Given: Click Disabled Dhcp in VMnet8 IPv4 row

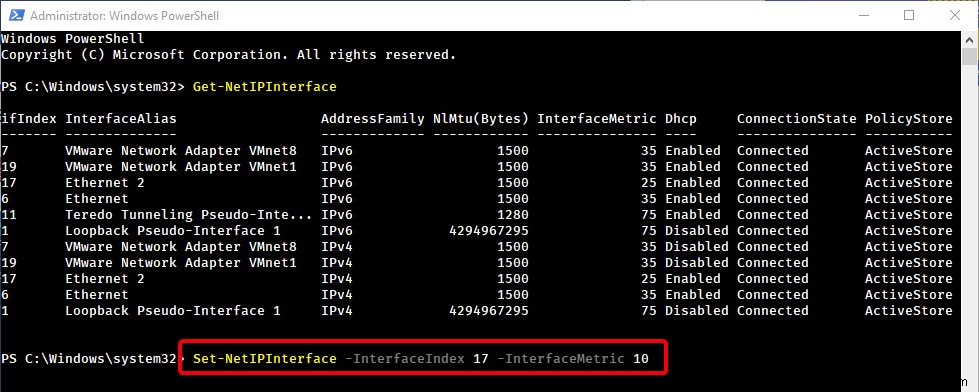Looking at the screenshot, I should pos(697,247).
